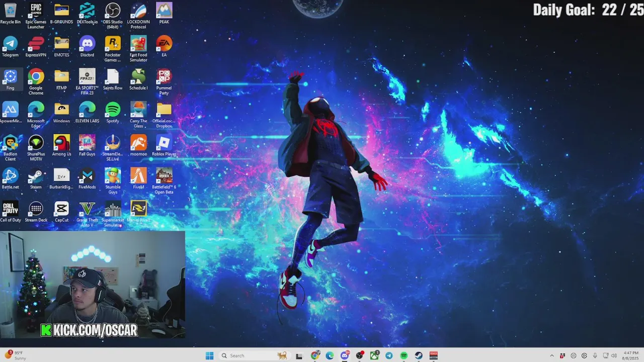The width and height of the screenshot is (644, 362).
Task: Open the EMOTES folder
Action: (61, 47)
